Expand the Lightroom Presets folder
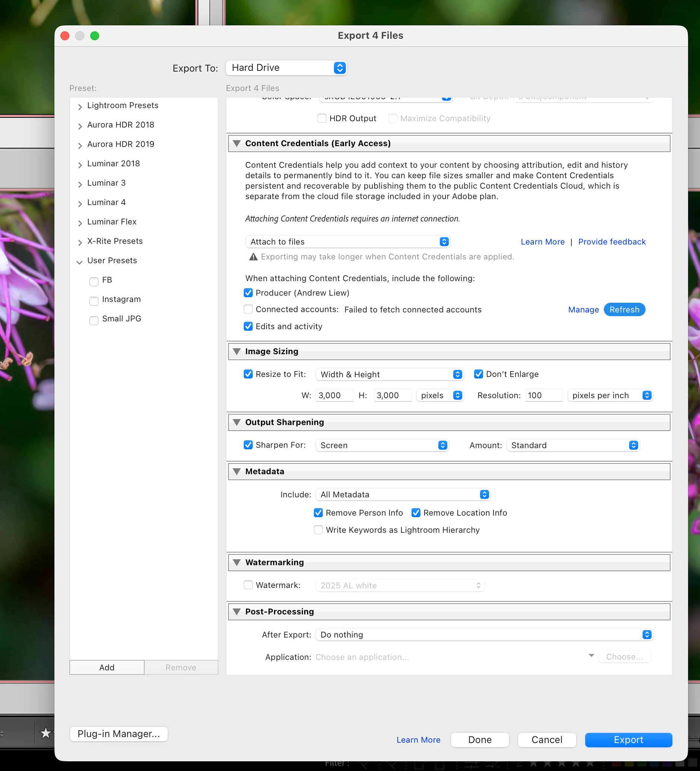This screenshot has width=700, height=771. pos(80,107)
